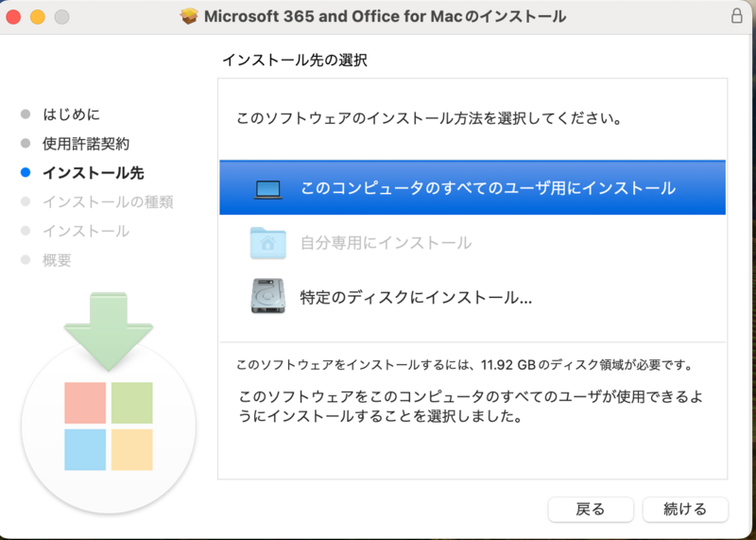Screen dimensions: 756x540
Task: Choose 自分専用にインストール option
Action: click(472, 242)
